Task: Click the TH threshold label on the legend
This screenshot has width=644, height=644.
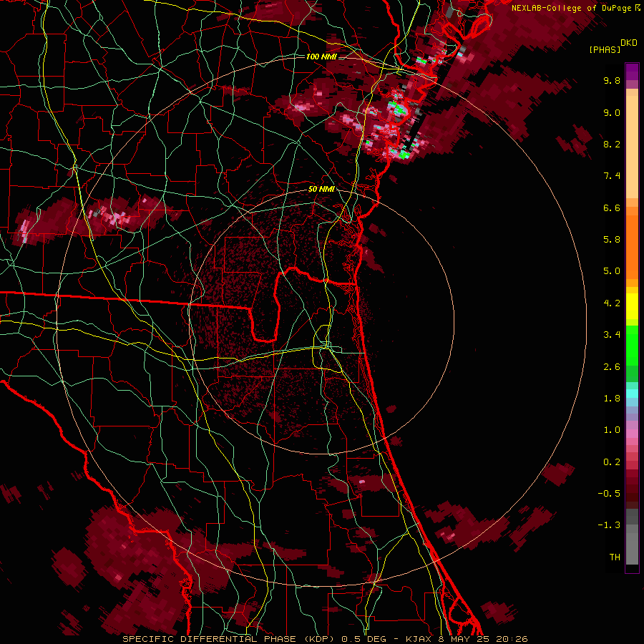Action: coord(615,557)
